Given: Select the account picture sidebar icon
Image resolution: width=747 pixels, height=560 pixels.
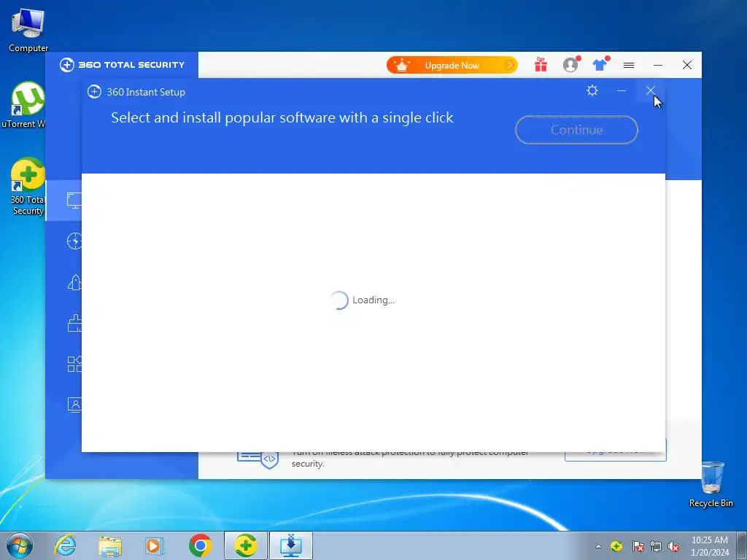Looking at the screenshot, I should point(74,405).
